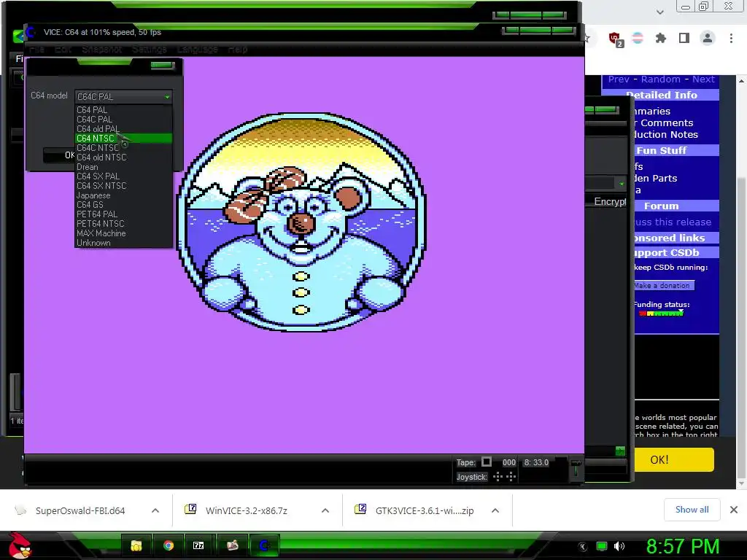Screen dimensions: 747x560
Task: Click the green network tray icon
Action: [x=602, y=546]
